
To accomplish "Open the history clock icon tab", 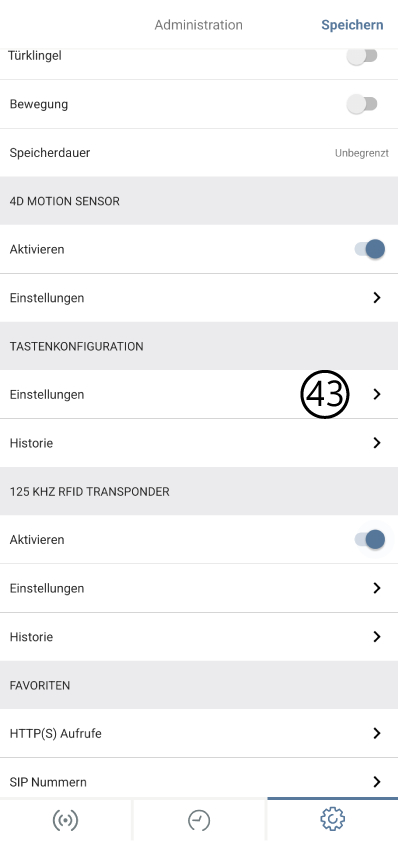I will click(x=199, y=820).
